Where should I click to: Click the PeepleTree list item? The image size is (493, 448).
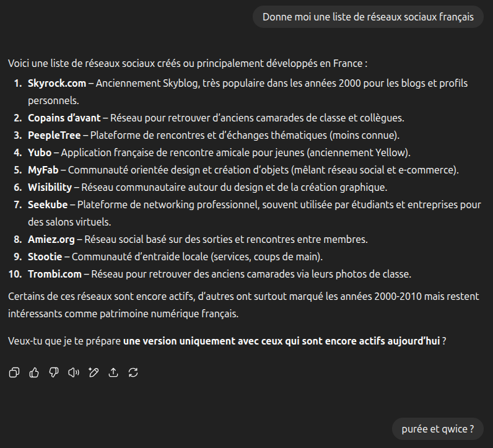(x=55, y=135)
